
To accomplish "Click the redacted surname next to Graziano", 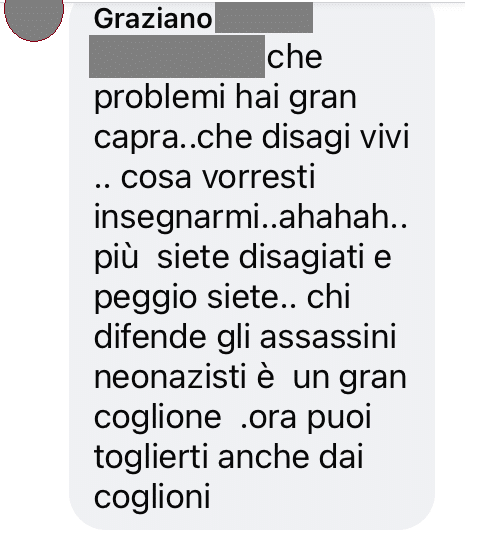I will [x=264, y=17].
